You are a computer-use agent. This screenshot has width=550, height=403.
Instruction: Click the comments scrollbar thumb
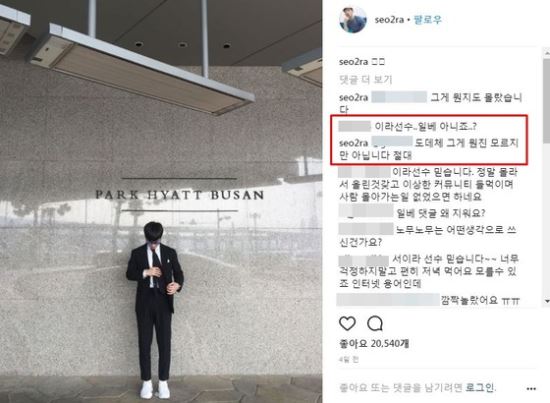(546, 100)
